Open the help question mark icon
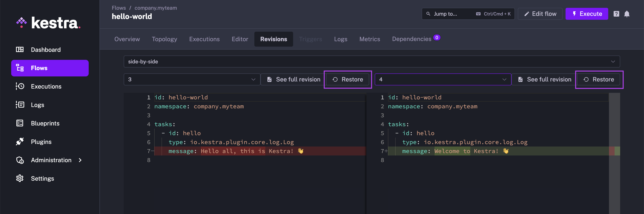Image resolution: width=644 pixels, height=214 pixels. tap(616, 14)
